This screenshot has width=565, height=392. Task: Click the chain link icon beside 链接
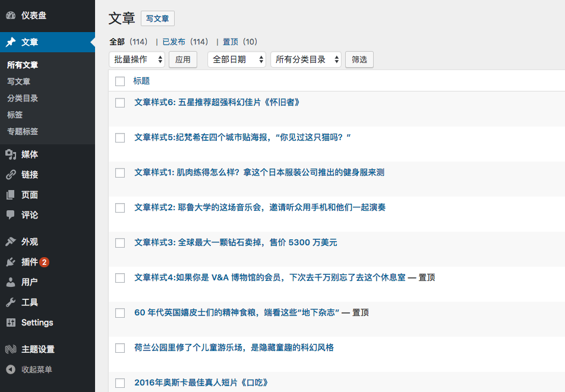[x=11, y=175]
